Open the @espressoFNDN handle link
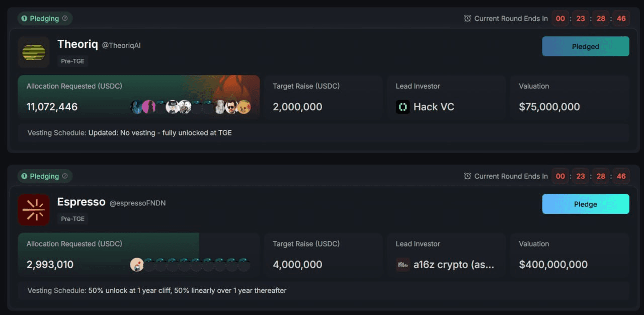 pyautogui.click(x=137, y=203)
